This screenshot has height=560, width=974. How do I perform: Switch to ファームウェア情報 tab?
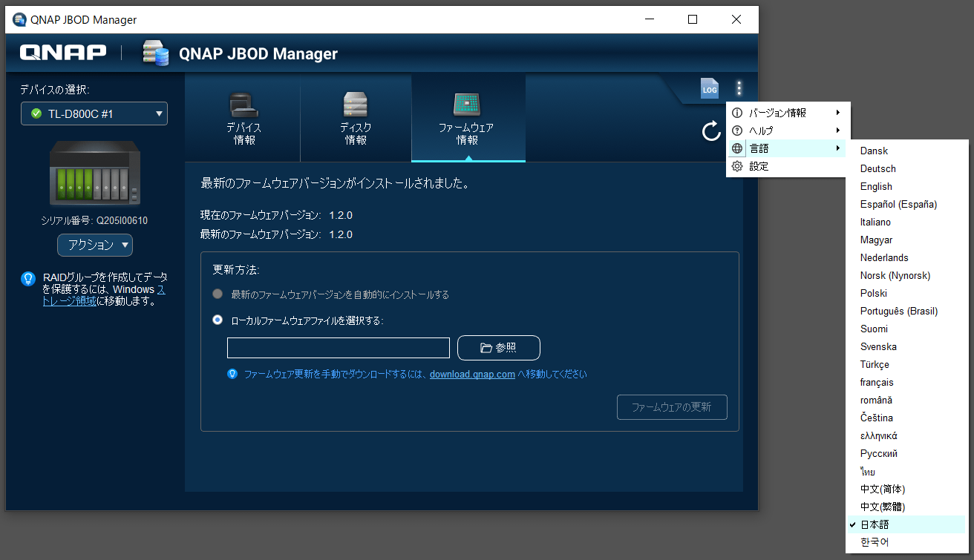pos(468,118)
